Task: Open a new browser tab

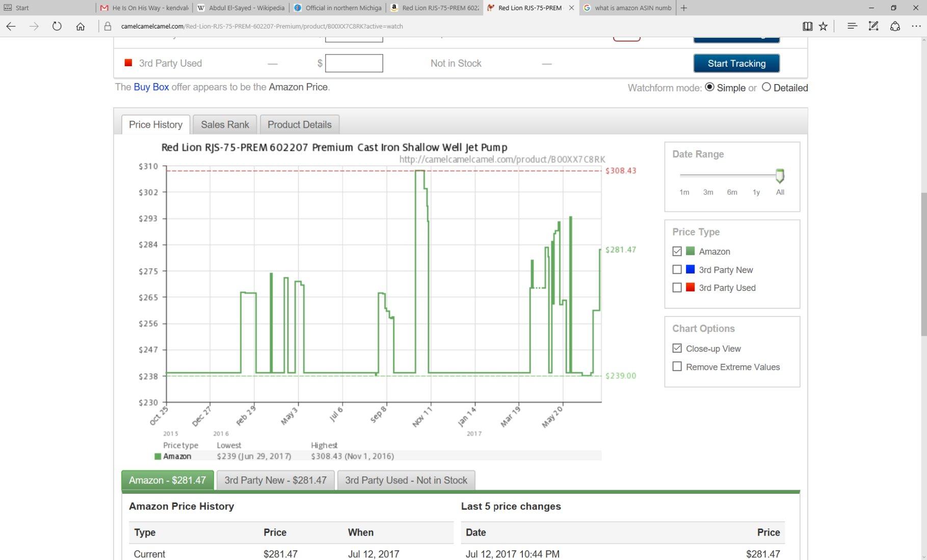Action: (x=684, y=8)
